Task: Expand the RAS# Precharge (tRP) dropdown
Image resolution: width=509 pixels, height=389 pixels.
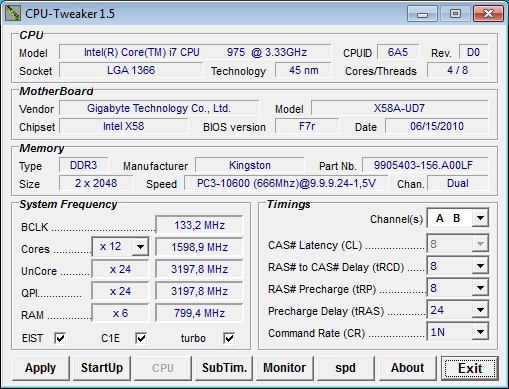Action: (x=458, y=288)
